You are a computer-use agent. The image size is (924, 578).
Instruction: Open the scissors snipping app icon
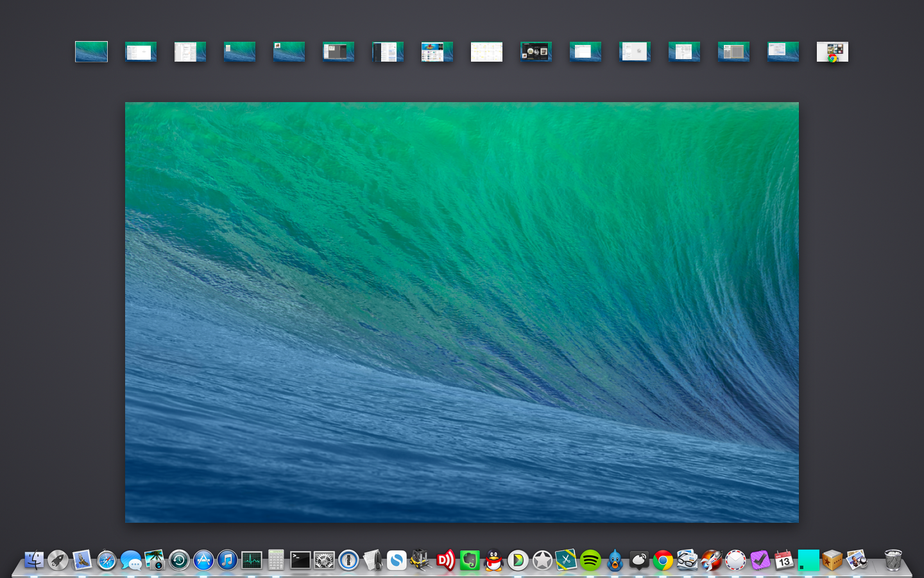tap(566, 560)
